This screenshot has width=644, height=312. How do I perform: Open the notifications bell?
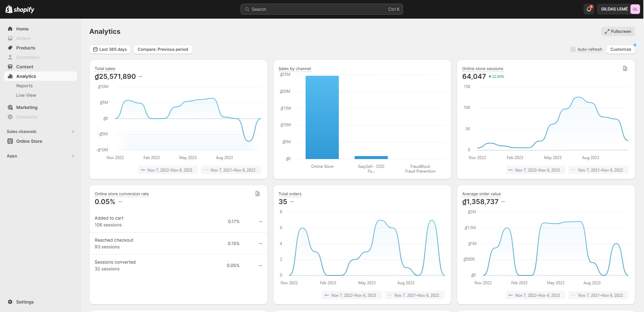tap(589, 9)
